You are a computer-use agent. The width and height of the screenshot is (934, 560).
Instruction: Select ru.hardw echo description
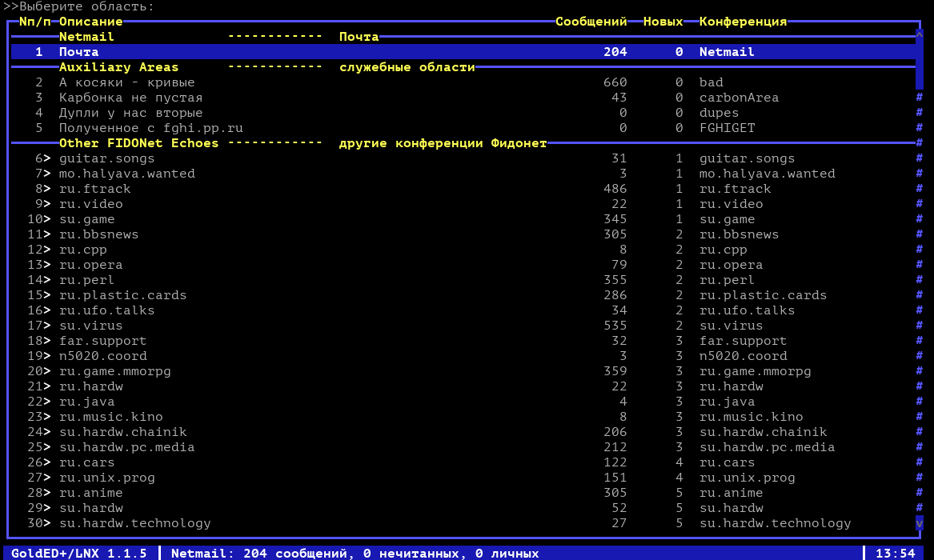point(90,386)
